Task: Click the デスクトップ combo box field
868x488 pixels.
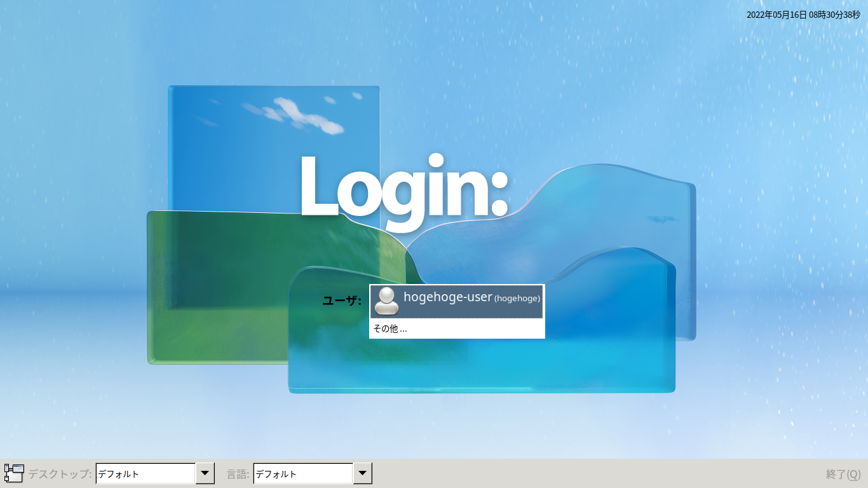Action: [x=146, y=473]
